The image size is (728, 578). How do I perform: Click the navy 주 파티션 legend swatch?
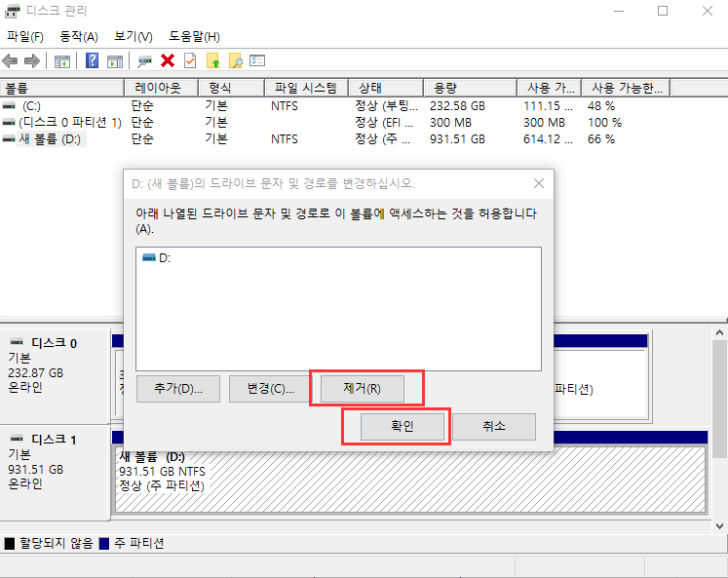[x=104, y=544]
